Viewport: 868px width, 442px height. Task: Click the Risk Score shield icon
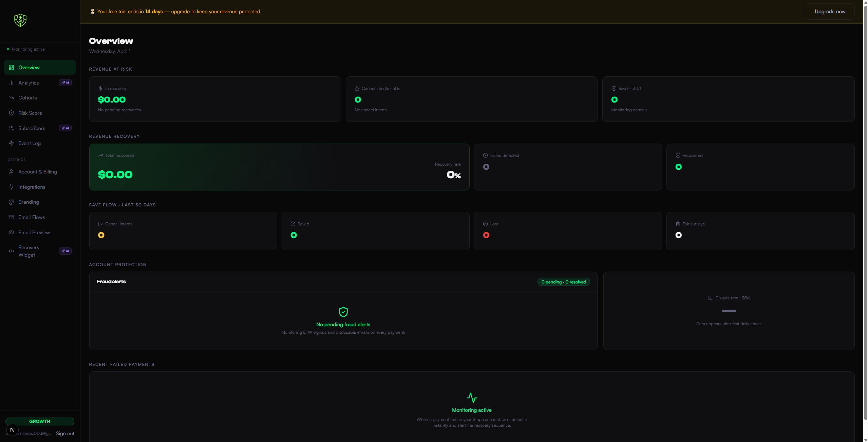11,113
